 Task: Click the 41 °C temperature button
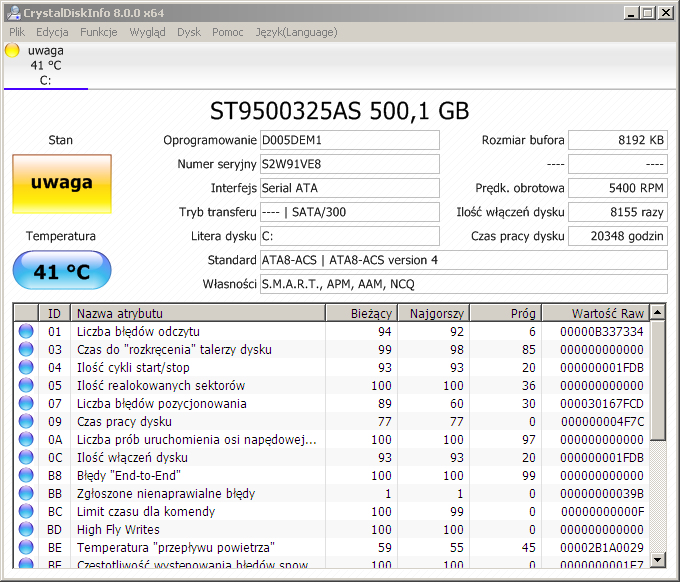pyautogui.click(x=62, y=270)
